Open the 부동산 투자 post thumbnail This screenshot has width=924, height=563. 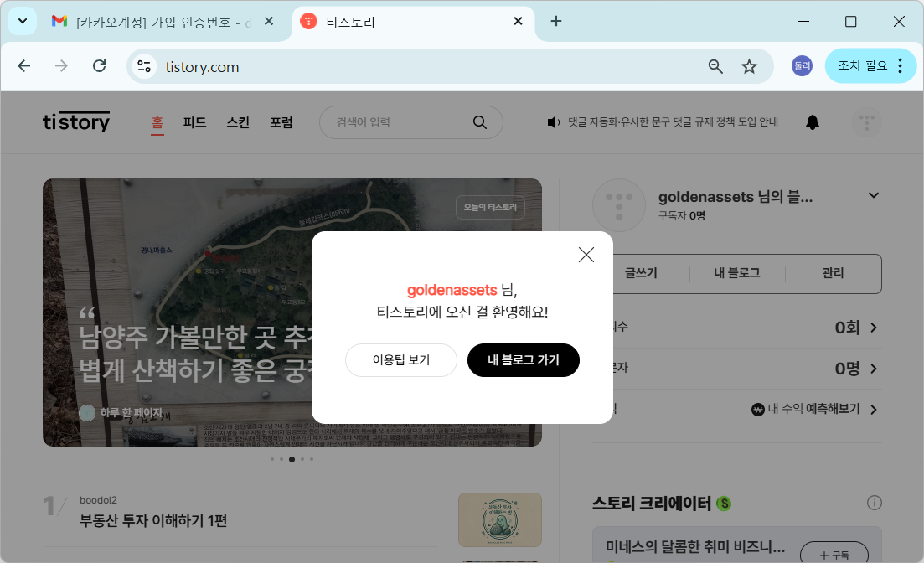[x=500, y=519]
